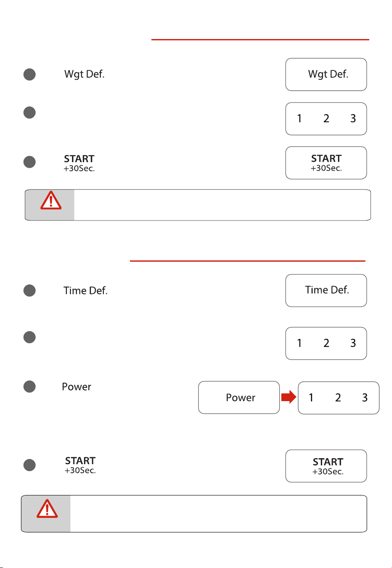Click boxed START +30Sec. button below Power row
This screenshot has width=392, height=568.
326,466
